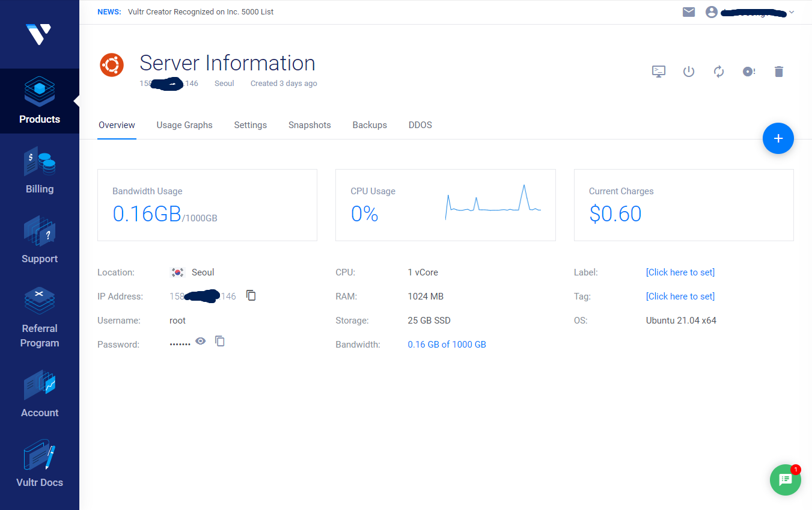Click the user avatar icon
812x510 pixels.
712,12
